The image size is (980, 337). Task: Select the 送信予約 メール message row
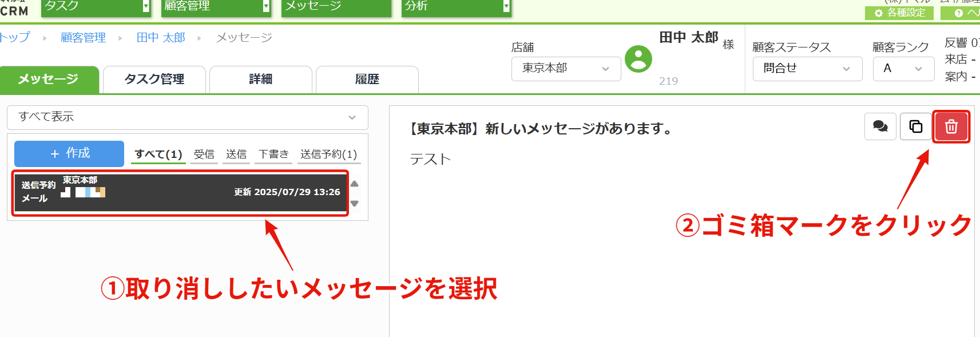tap(180, 193)
